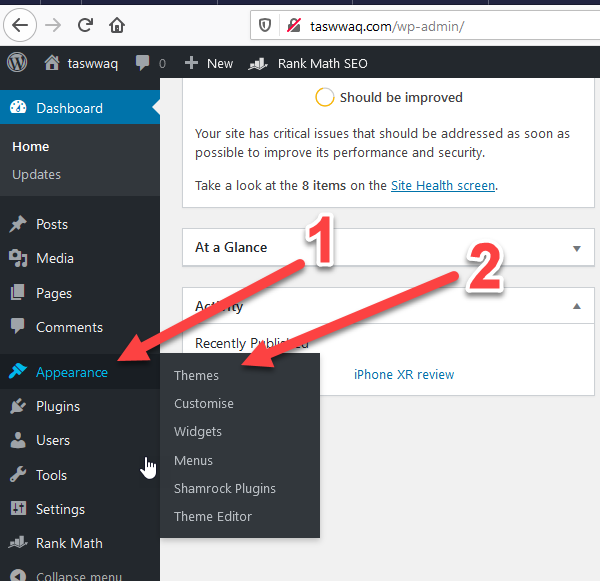The image size is (600, 581).
Task: Click the Collapse menu arrow icon
Action: [18, 575]
